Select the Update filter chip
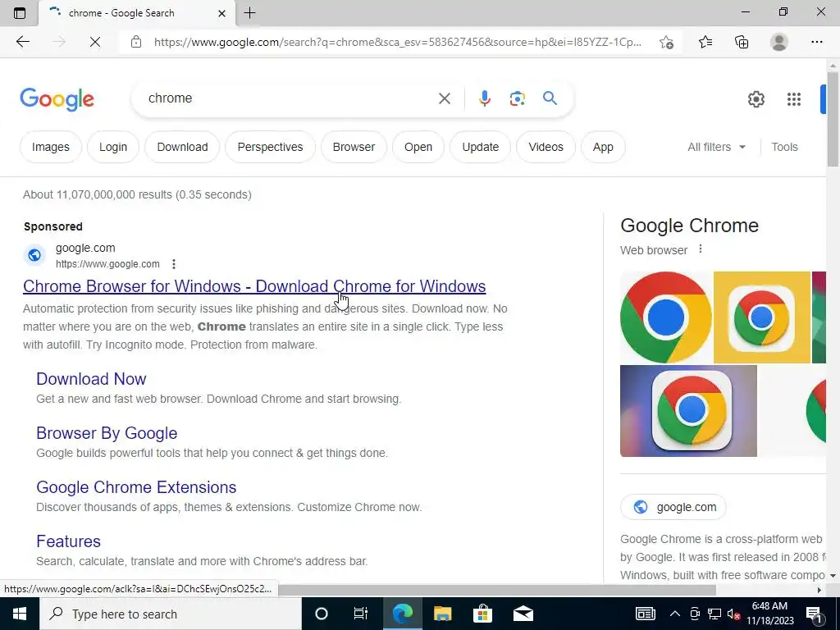Viewport: 840px width, 630px height. tap(480, 147)
